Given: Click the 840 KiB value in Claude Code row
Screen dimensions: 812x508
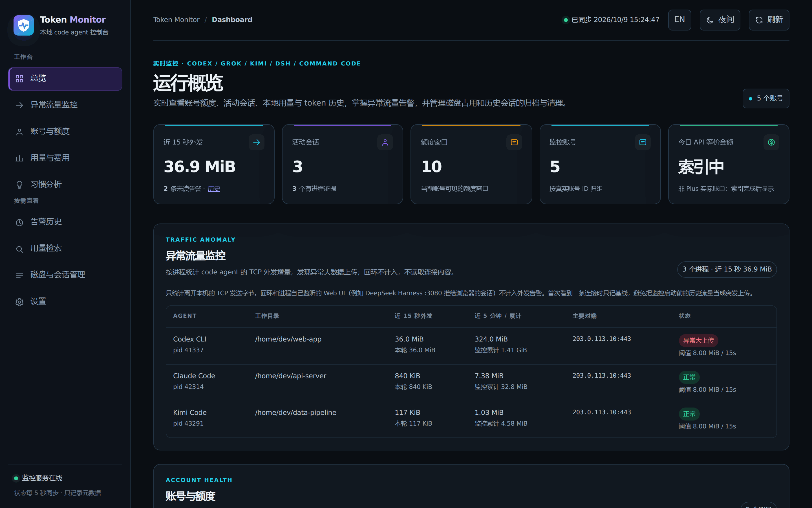Looking at the screenshot, I should click(407, 376).
